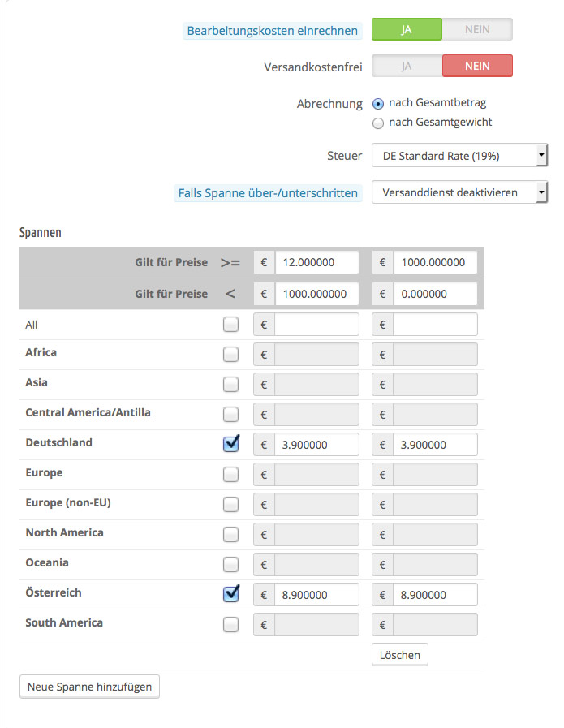Uncheck the Österreich zone checkbox
The image size is (564, 728).
click(x=231, y=594)
